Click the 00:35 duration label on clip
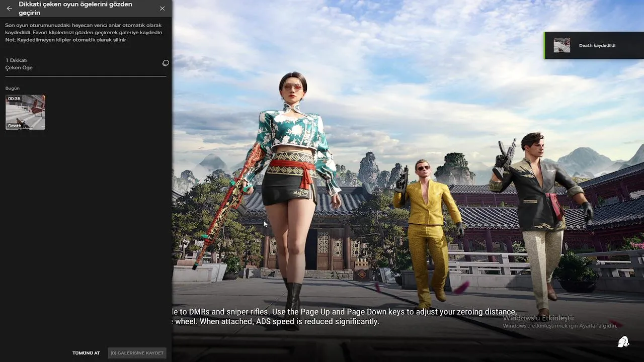The image size is (644, 362). pyautogui.click(x=14, y=99)
